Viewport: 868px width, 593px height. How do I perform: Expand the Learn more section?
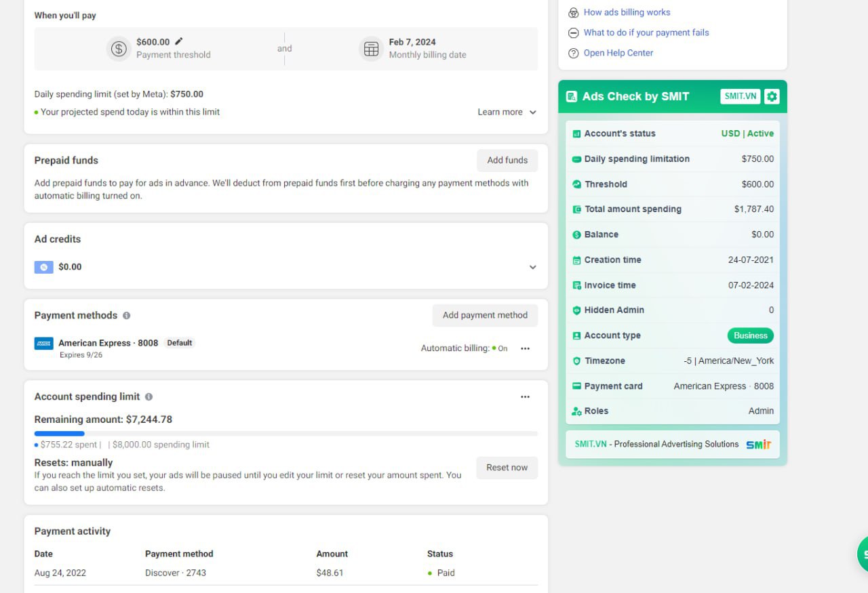(x=507, y=113)
